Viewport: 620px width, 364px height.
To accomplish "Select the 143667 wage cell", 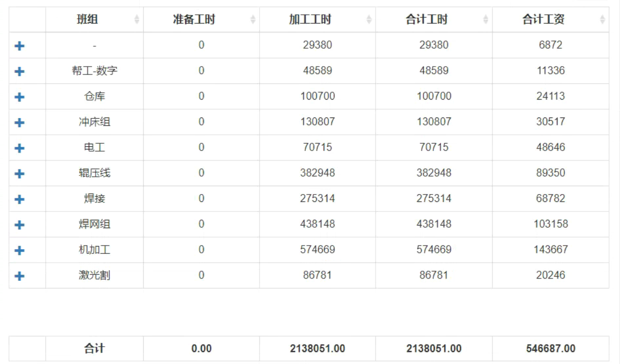I will pyautogui.click(x=550, y=250).
